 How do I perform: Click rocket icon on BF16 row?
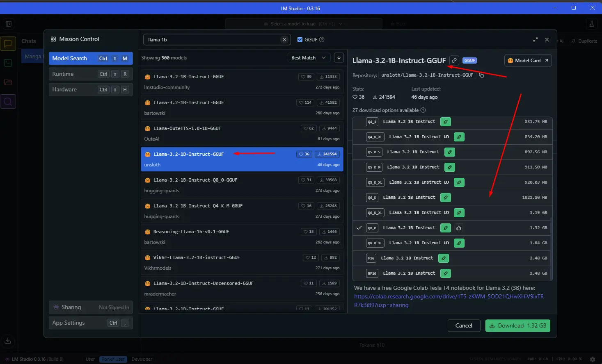click(x=445, y=273)
